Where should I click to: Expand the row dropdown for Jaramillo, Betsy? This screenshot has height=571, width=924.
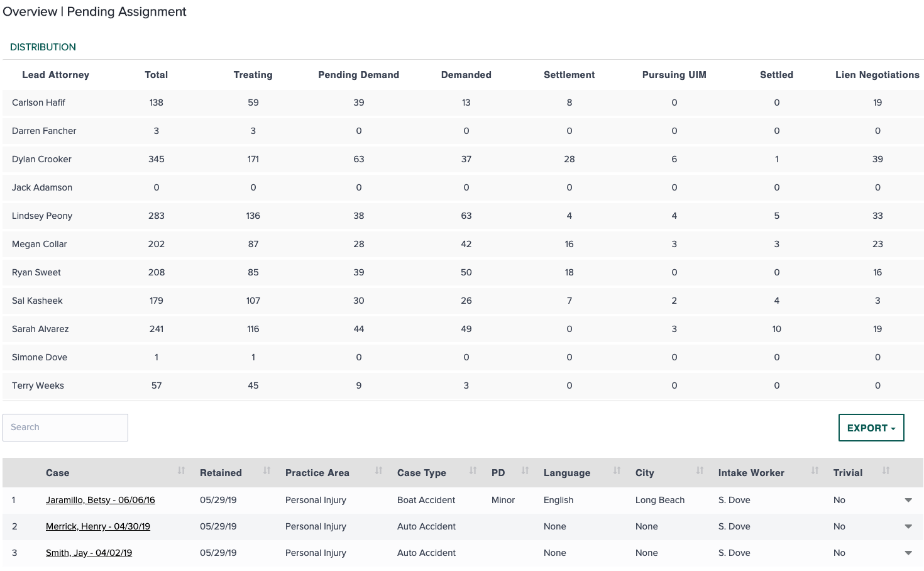tap(908, 501)
